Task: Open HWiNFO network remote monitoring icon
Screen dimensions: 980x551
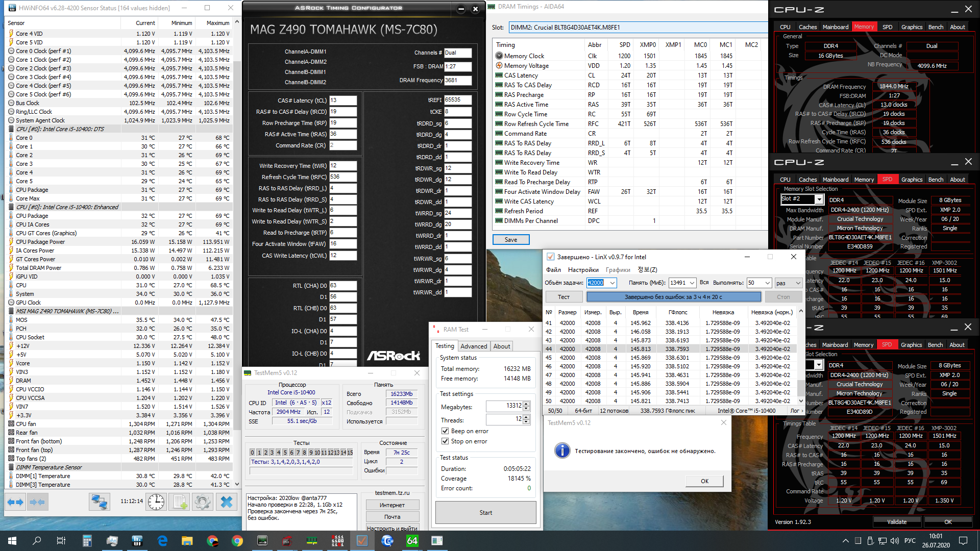Action: [99, 503]
